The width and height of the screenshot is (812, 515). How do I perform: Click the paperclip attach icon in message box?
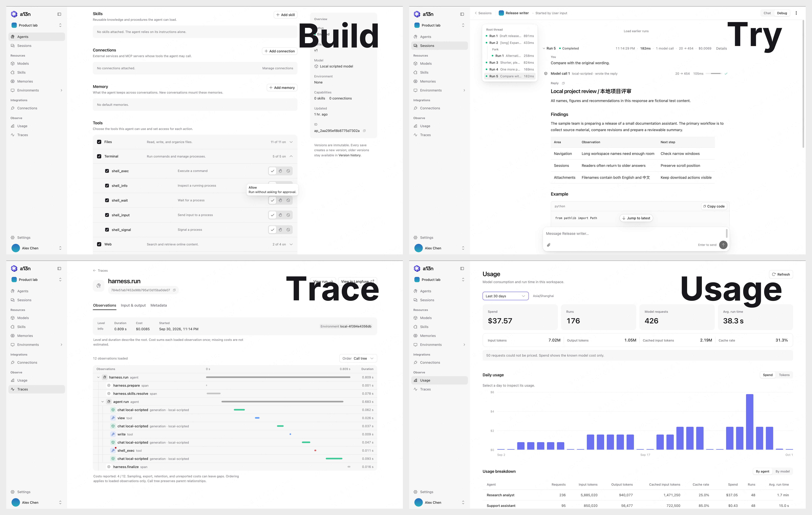549,245
